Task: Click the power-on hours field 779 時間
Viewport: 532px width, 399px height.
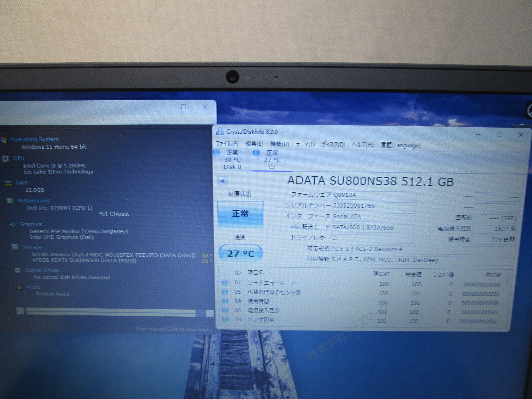Action: 494,240
